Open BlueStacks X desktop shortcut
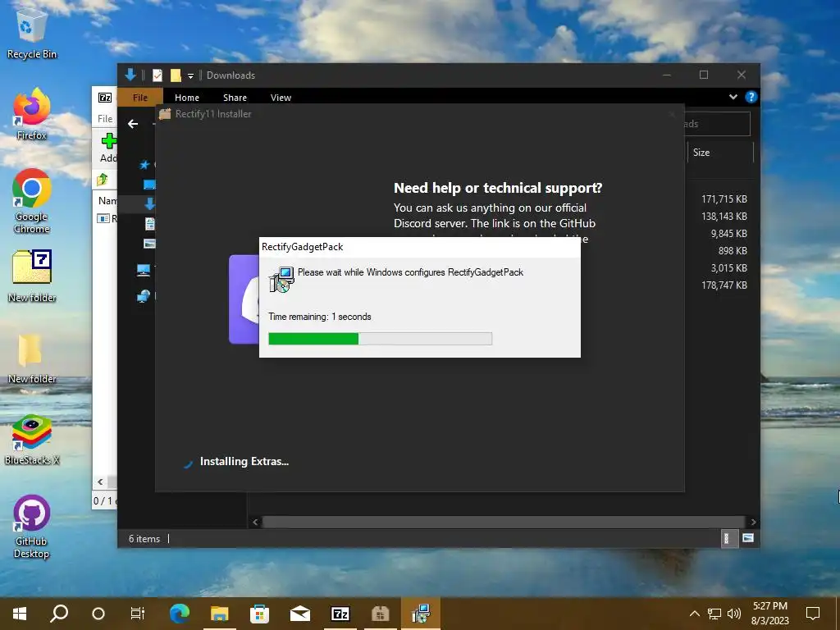840x630 pixels. point(32,440)
